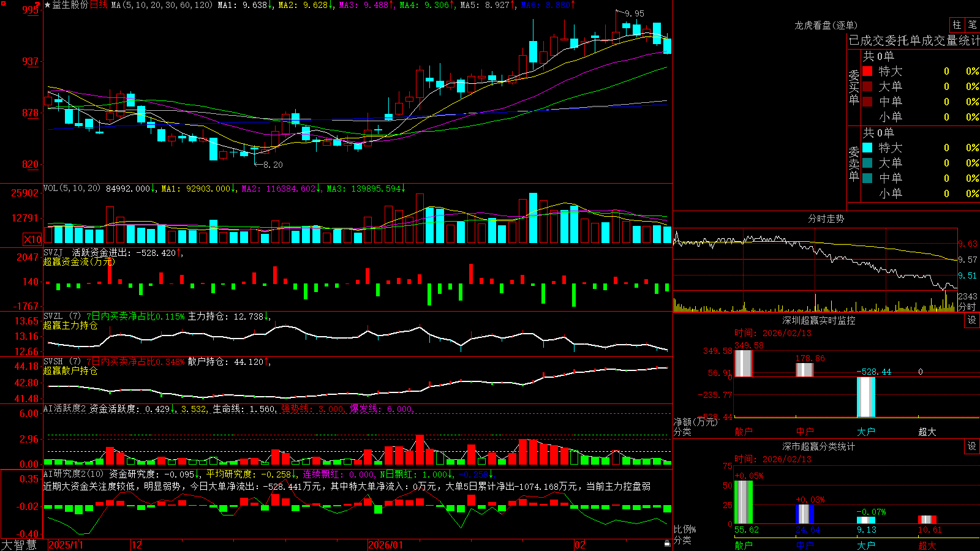
Task: Click the 龙虎看盘(逐单) panel title
Action: point(826,25)
